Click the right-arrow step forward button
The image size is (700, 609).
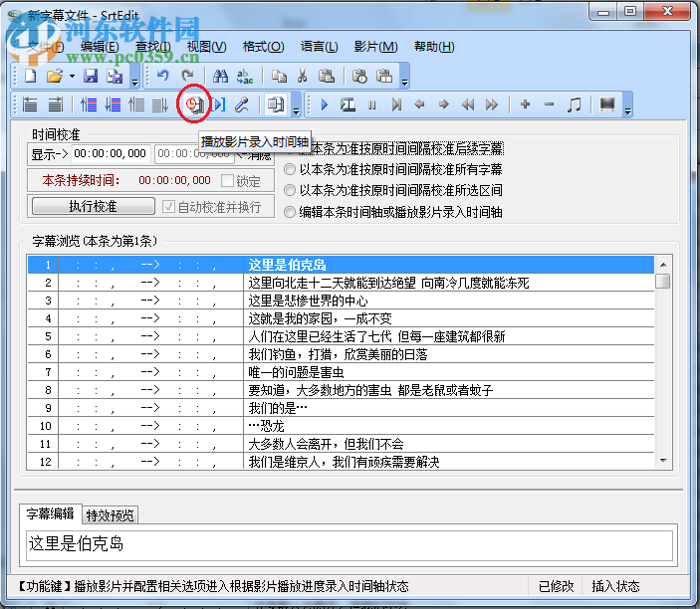(443, 104)
